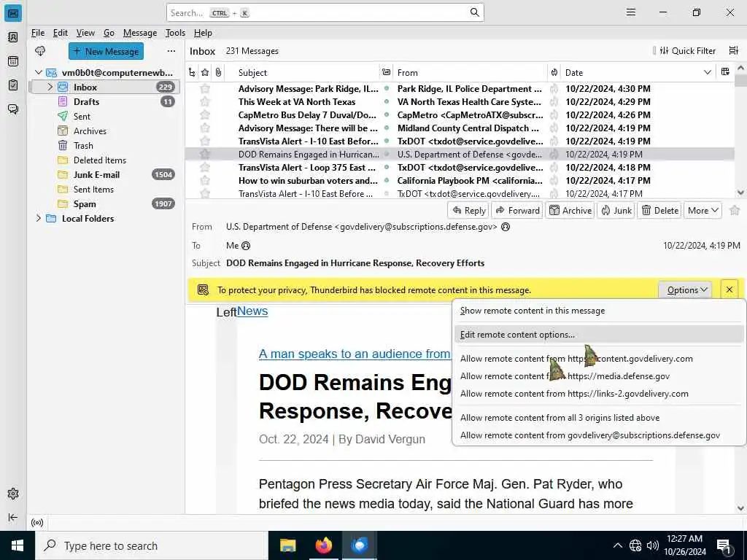747x560 pixels.
Task: Click the global search field
Action: click(x=325, y=13)
